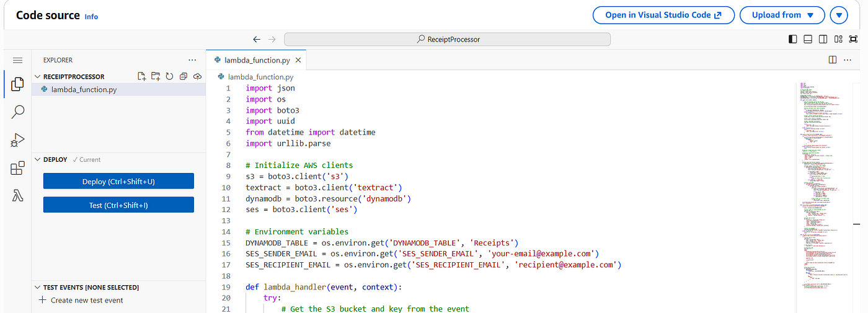
Task: Click the 'def lambda_handler(event, context):' line
Action: 324,287
